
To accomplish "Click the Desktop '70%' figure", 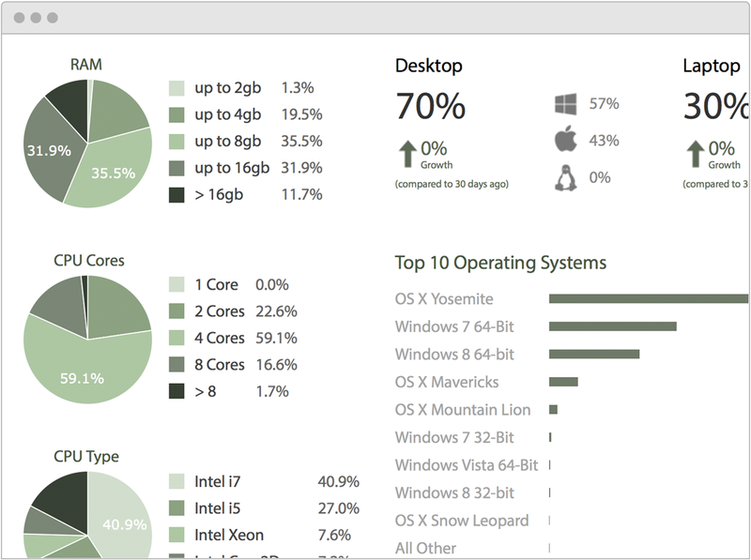I will 431,106.
